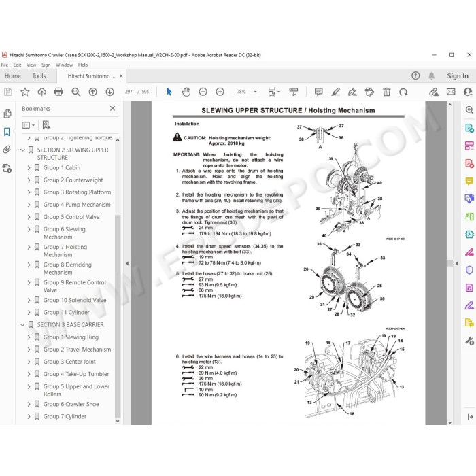Switch to the Home tab
This screenshot has width=476, height=476.
[13, 76]
